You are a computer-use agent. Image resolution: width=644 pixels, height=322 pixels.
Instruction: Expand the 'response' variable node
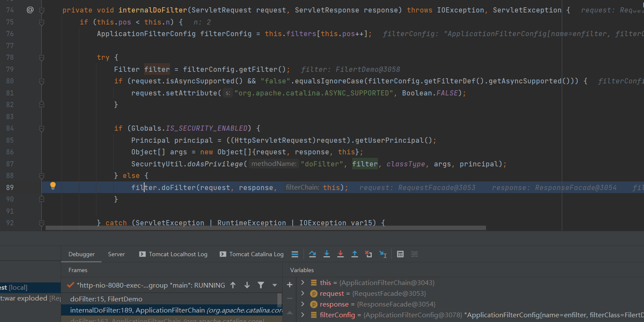pyautogui.click(x=303, y=304)
